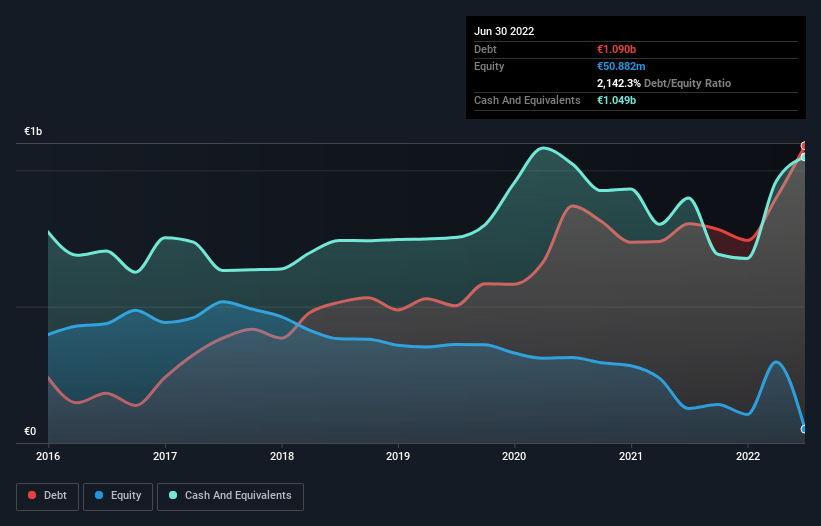Click the 2021 x-axis label
Image resolution: width=821 pixels, height=526 pixels.
[x=631, y=456]
